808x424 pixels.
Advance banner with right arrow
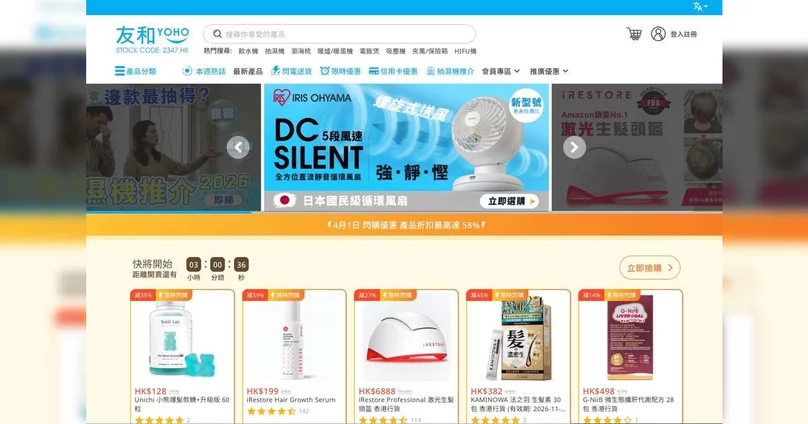574,147
